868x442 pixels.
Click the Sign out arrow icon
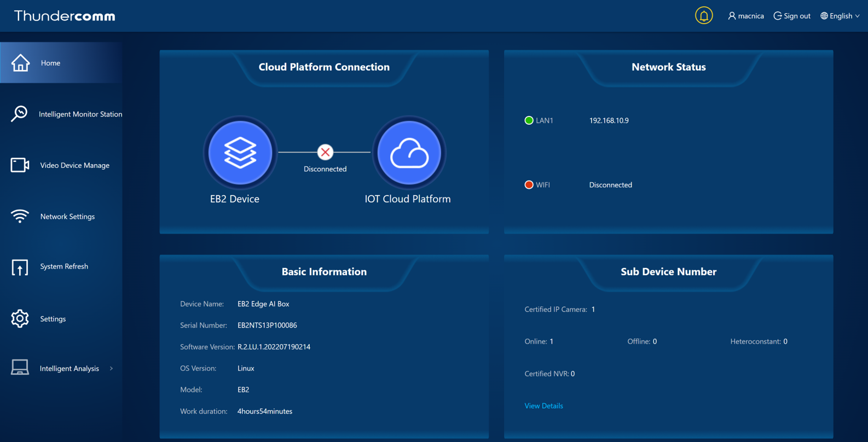coord(777,16)
